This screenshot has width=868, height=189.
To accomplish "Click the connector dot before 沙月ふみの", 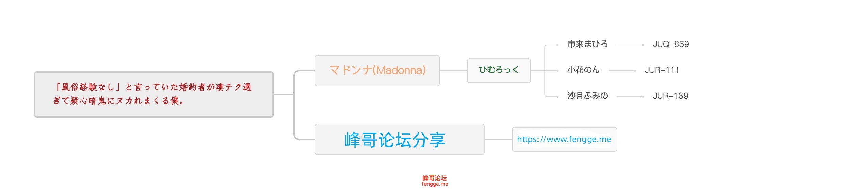I will (x=557, y=97).
